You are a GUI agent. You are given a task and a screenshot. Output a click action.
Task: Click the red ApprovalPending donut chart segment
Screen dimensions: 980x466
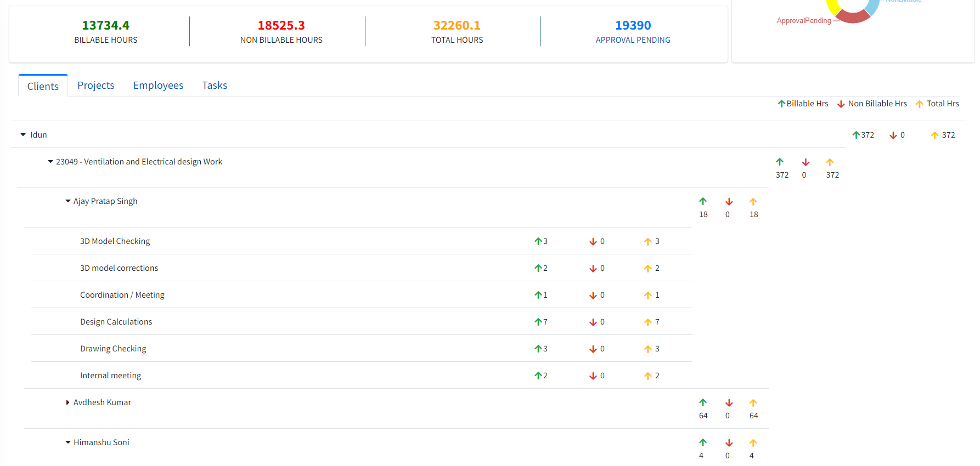click(x=853, y=17)
